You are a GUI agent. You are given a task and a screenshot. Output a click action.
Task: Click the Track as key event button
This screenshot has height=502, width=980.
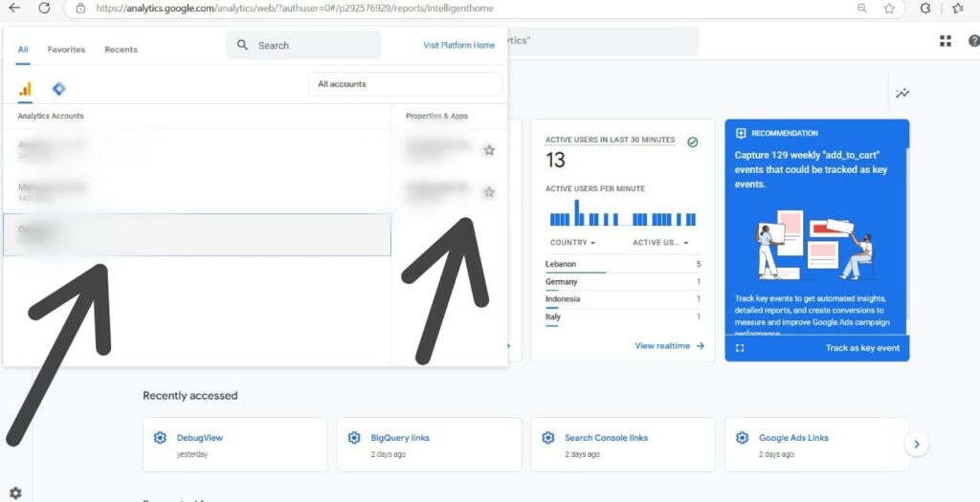pyautogui.click(x=862, y=348)
